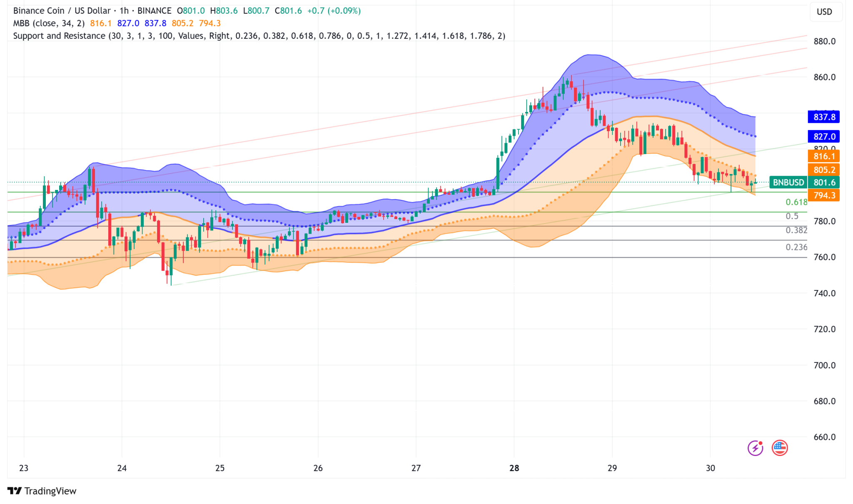Click date 30 on the time axis
The height and width of the screenshot is (504, 853).
(711, 468)
